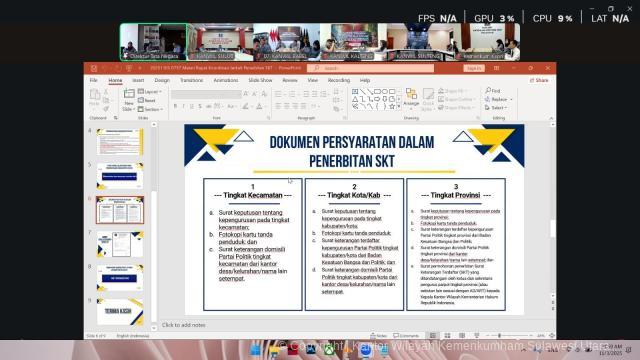Viewport: 640px width, 360px height.
Task: Click the Clear All Formatting icon
Action: click(x=264, y=94)
